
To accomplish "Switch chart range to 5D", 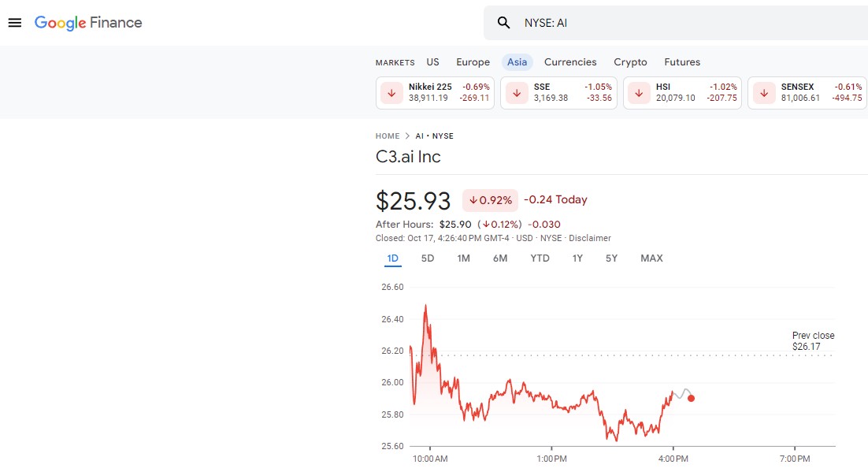I will pos(428,258).
